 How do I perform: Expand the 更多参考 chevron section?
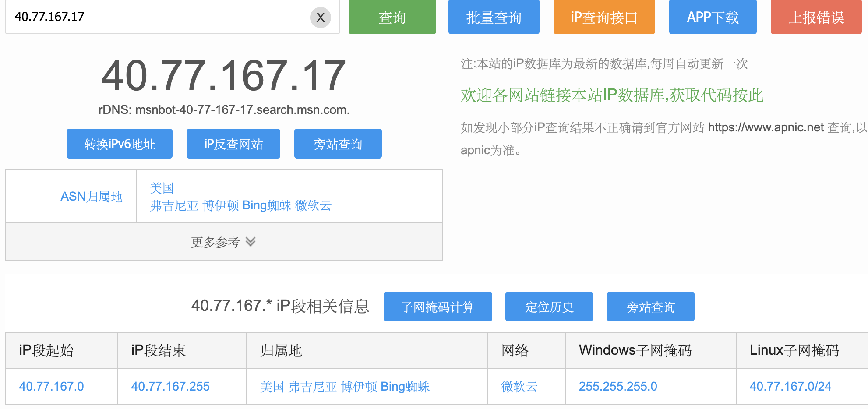pyautogui.click(x=224, y=242)
